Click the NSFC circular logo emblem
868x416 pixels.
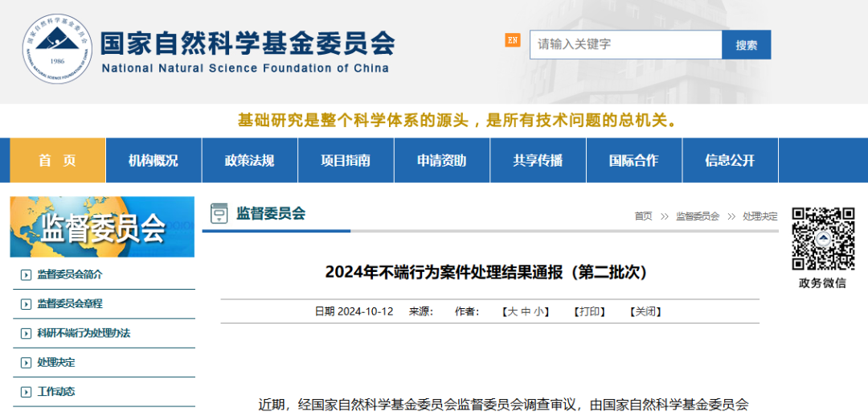click(57, 49)
